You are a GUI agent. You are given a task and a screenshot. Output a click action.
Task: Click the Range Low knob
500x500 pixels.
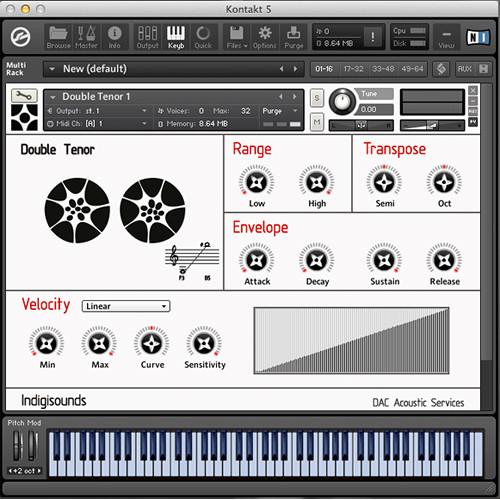point(256,182)
